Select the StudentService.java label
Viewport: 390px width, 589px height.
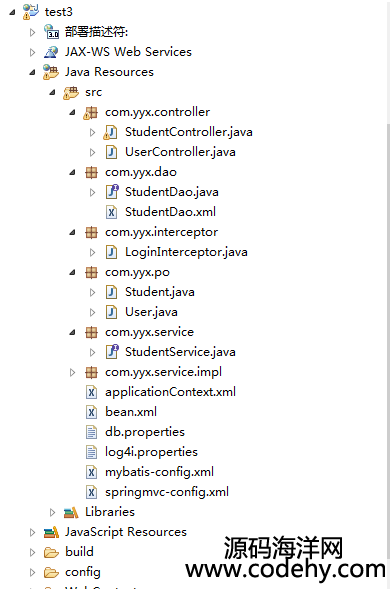tap(180, 352)
